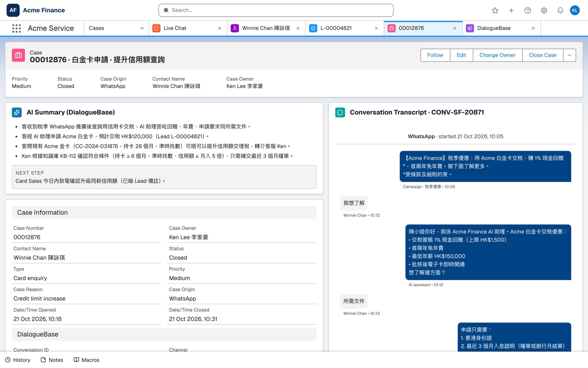This screenshot has height=368, width=588.
Task: Open the help question mark icon
Action: [527, 10]
